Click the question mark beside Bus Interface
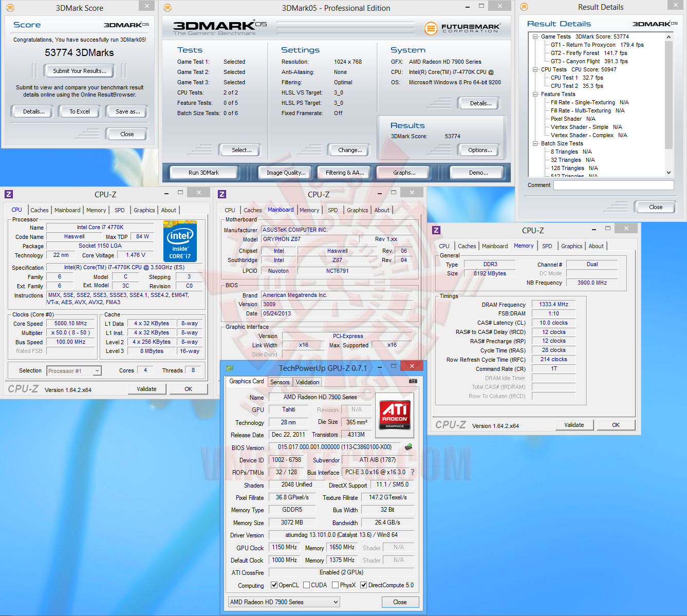 tap(412, 472)
